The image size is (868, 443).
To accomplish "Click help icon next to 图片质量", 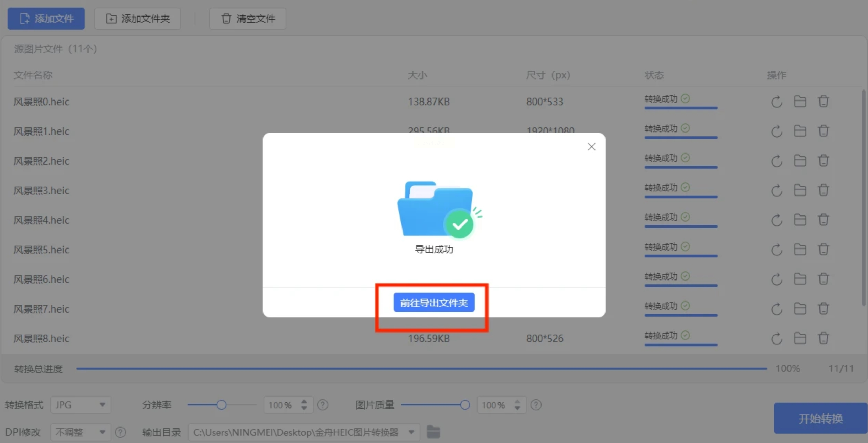I will tap(536, 405).
